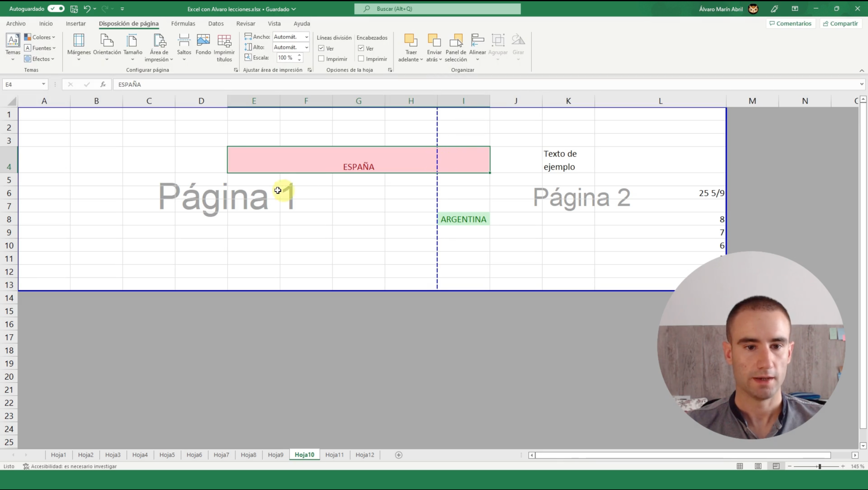Expand the Ancho width dropdown
This screenshot has height=490, width=868.
pyautogui.click(x=306, y=37)
